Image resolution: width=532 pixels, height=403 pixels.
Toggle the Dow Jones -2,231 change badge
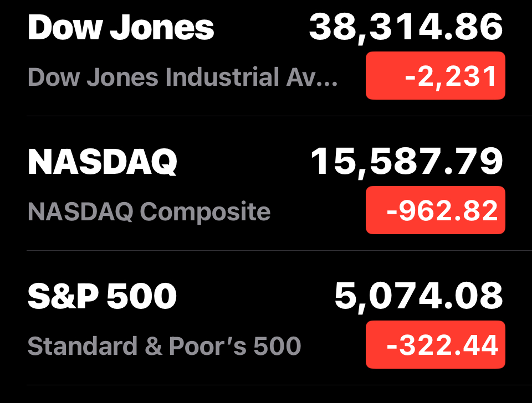435,76
